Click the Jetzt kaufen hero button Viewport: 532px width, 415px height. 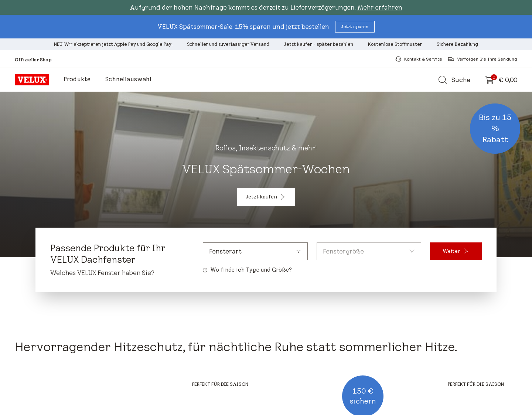click(266, 197)
